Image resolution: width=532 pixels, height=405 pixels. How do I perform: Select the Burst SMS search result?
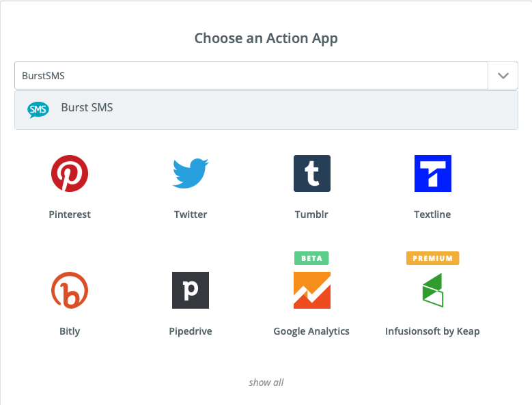(87, 108)
